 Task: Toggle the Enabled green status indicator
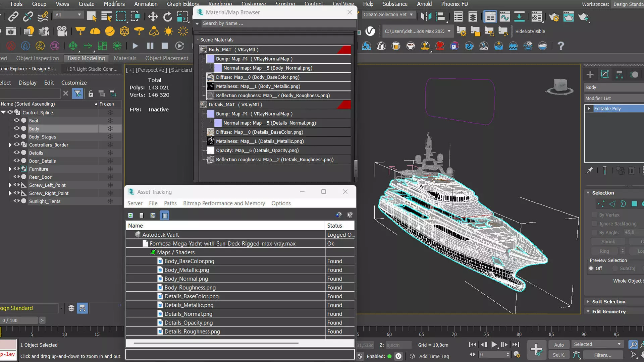(389, 356)
